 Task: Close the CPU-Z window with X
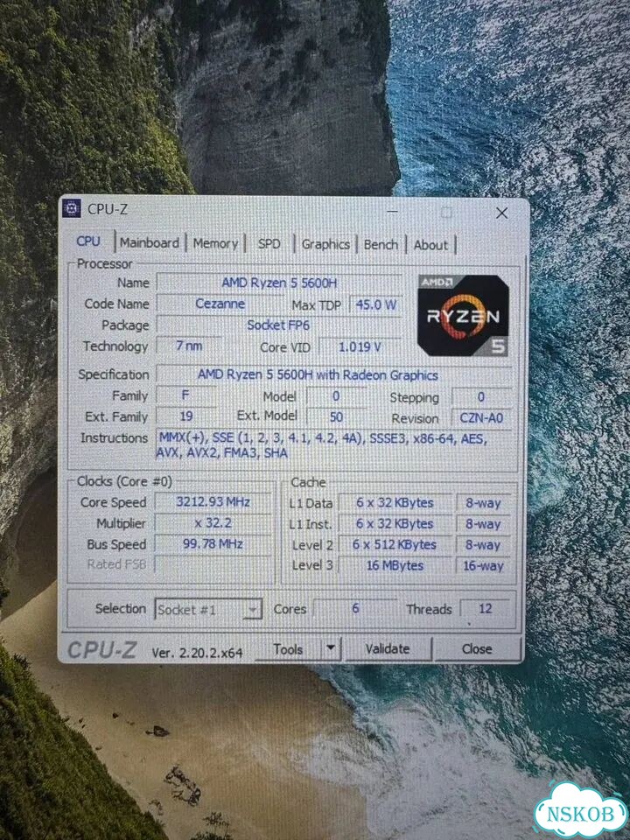click(x=502, y=213)
